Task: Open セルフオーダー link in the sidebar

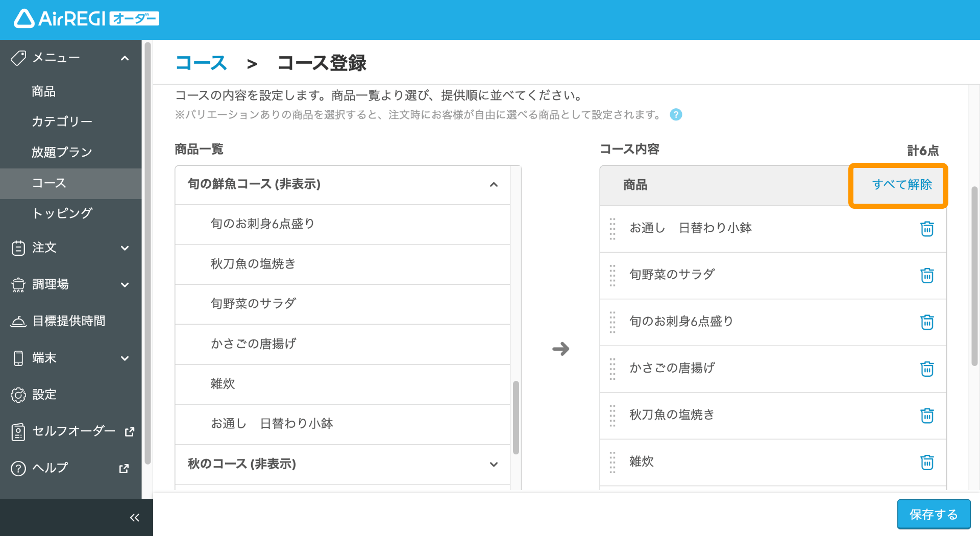Action: coord(71,431)
